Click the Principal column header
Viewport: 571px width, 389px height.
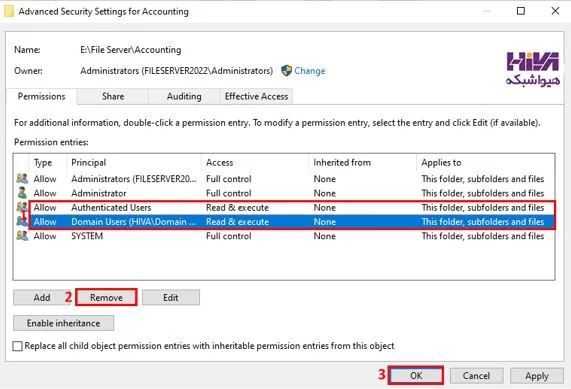(x=134, y=162)
